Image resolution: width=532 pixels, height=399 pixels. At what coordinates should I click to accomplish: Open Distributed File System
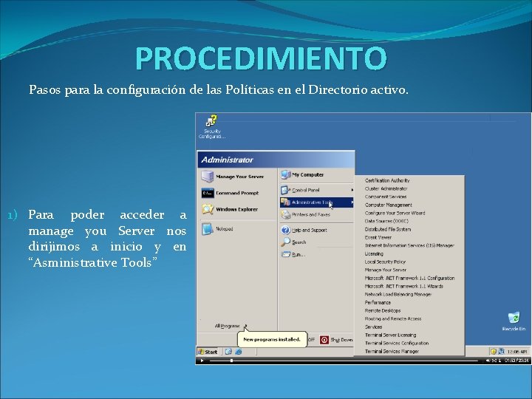(x=388, y=229)
